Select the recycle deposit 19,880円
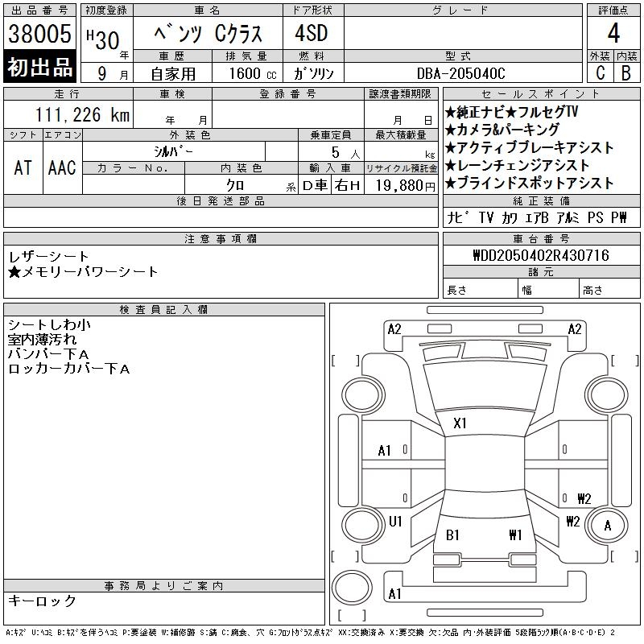Screen dimensions: 644x644 point(406,186)
